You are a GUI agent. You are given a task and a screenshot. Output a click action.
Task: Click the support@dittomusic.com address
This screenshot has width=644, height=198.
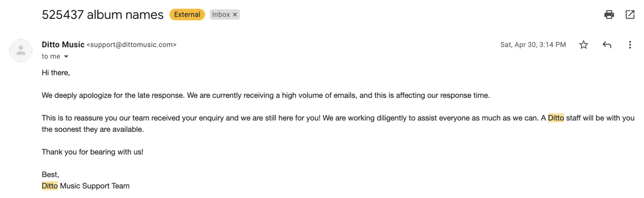[x=131, y=45]
